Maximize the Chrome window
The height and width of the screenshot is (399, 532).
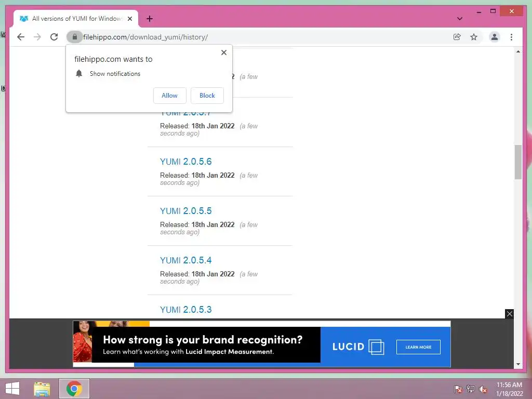[x=493, y=11]
